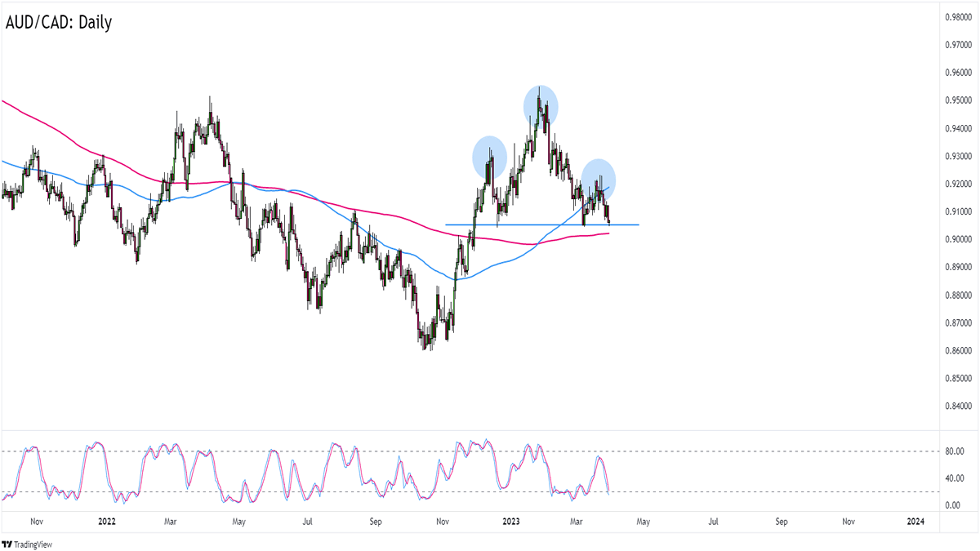Click the TradingView logo icon
Image resolution: width=980 pixels, height=551 pixels.
pyautogui.click(x=9, y=544)
